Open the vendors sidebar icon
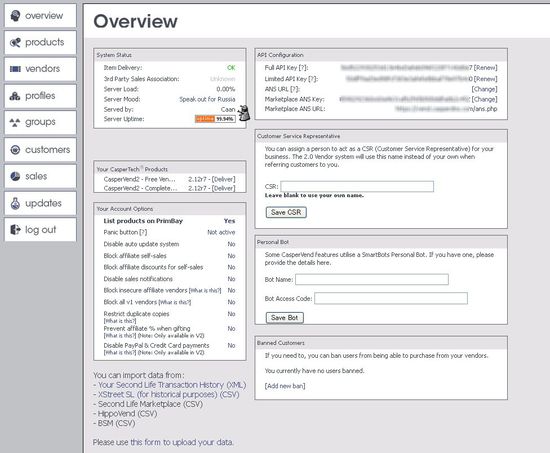The height and width of the screenshot is (453, 550). [15, 69]
